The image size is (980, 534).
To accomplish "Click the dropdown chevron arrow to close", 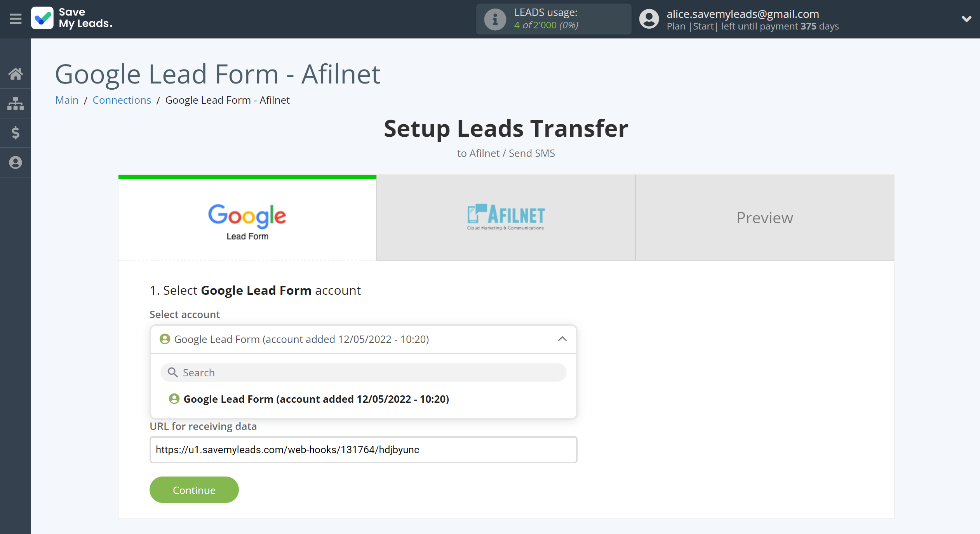I will click(x=562, y=339).
